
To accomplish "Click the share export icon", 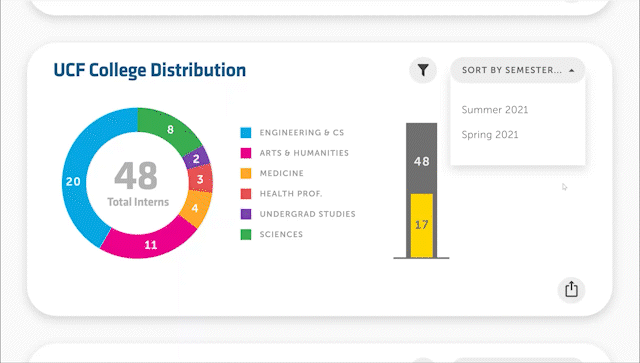I will tap(571, 290).
